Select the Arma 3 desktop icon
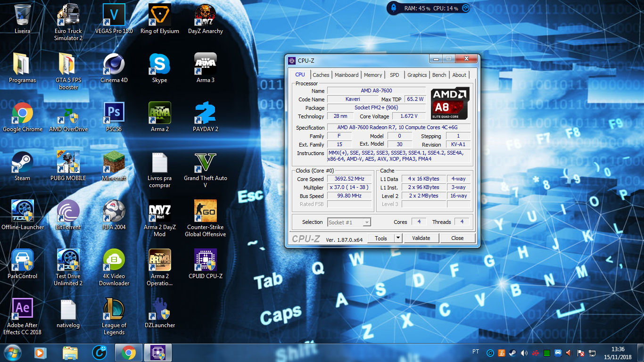The width and height of the screenshot is (644, 362). tap(206, 68)
